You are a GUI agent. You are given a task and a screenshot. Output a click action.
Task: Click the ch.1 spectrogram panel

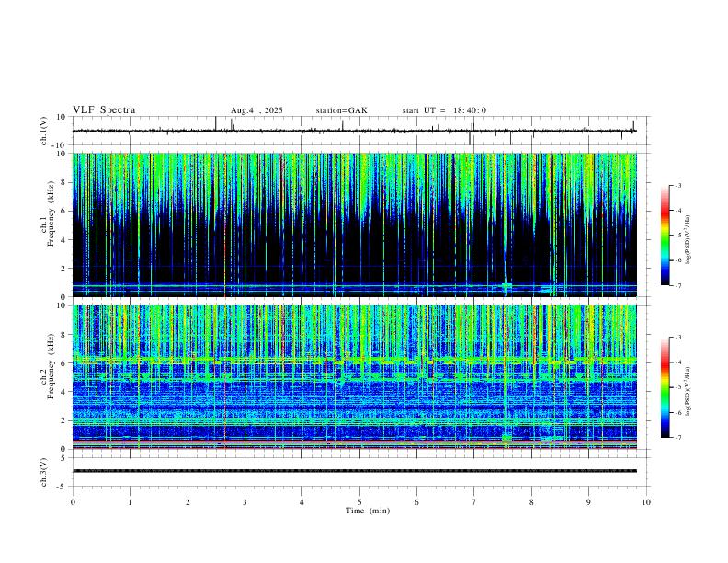[x=354, y=224]
